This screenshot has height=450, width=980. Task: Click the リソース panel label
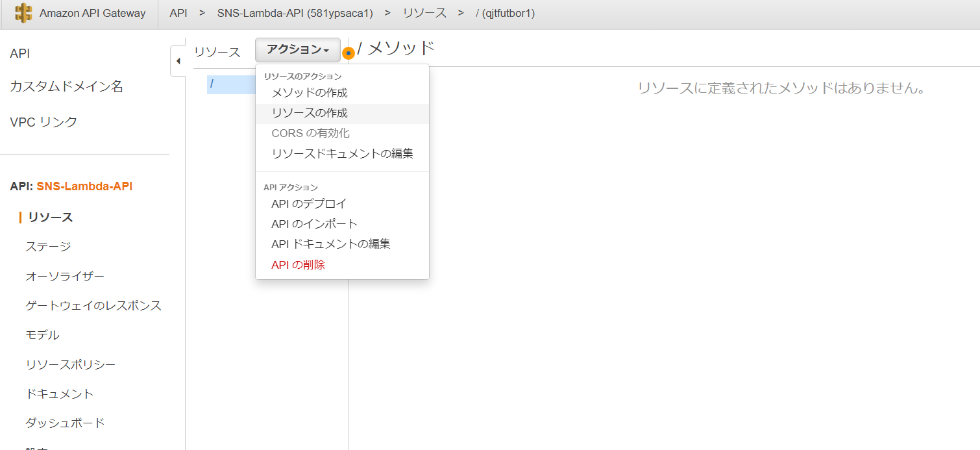(x=217, y=52)
